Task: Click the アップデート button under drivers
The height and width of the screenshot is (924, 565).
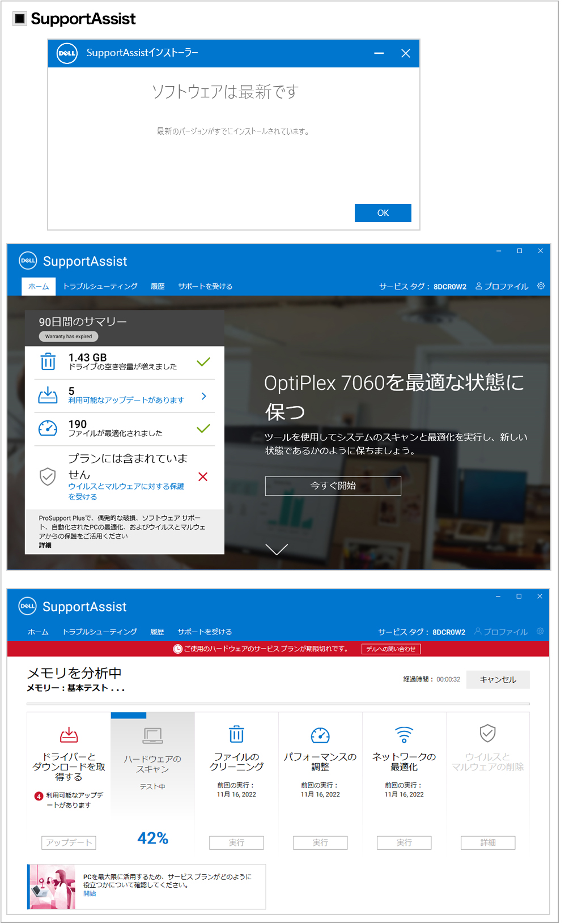Action: coord(69,843)
